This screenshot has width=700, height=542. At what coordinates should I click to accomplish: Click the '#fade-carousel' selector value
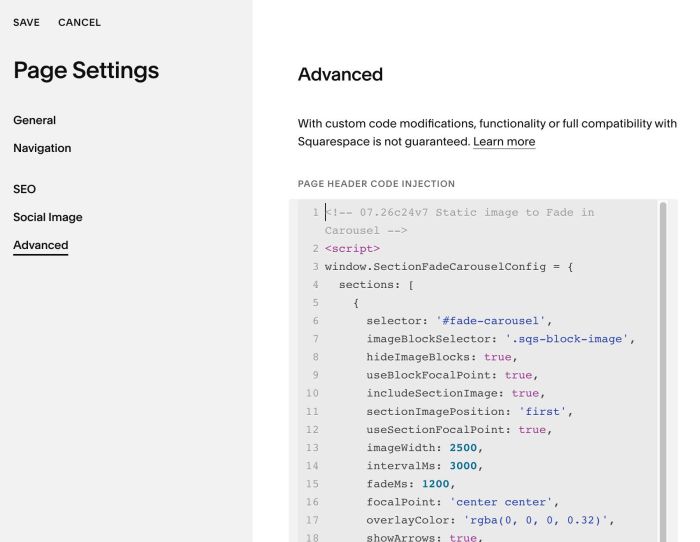[x=490, y=321]
